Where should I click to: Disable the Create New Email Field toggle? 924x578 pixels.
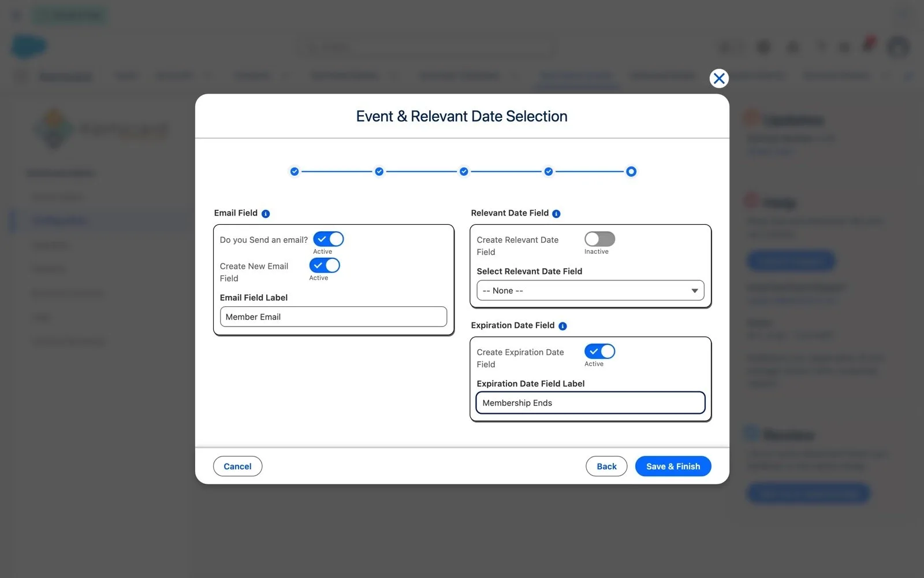coord(325,265)
